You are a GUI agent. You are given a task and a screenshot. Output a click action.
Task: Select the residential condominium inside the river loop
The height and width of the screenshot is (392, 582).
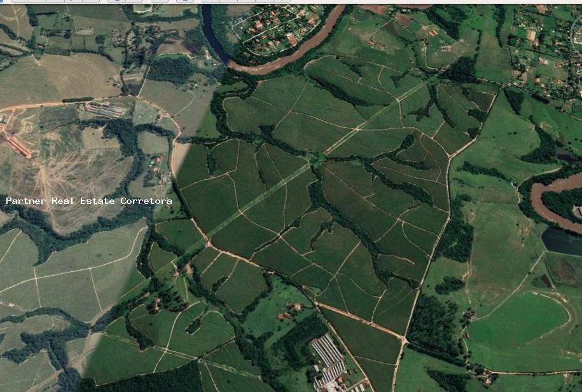tap(276, 29)
